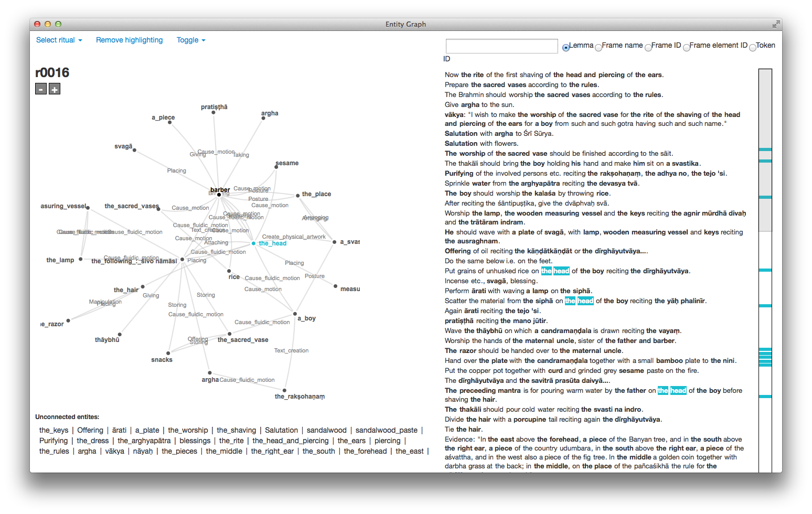The height and width of the screenshot is (514, 812).
Task: Select the Token ID radio button
Action: click(753, 48)
